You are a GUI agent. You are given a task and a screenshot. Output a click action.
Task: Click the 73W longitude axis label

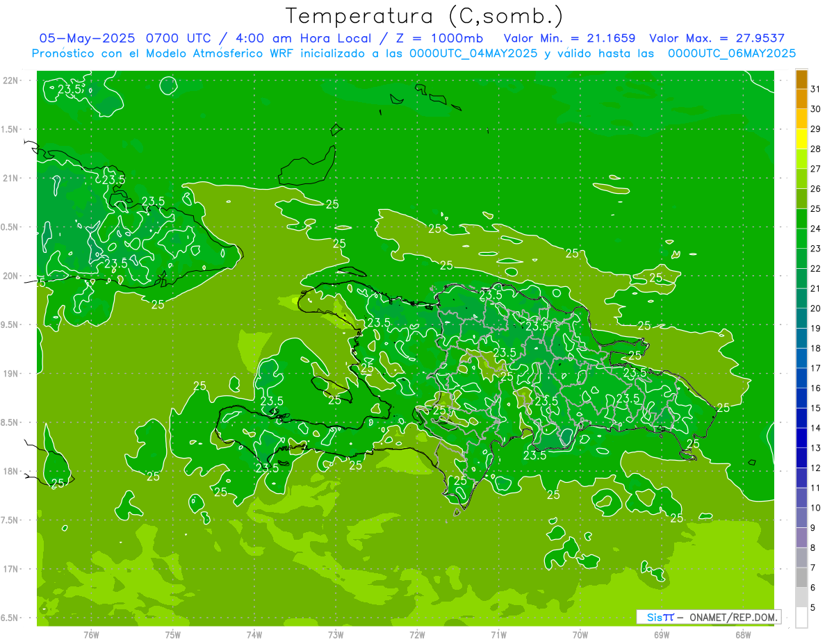(x=336, y=635)
